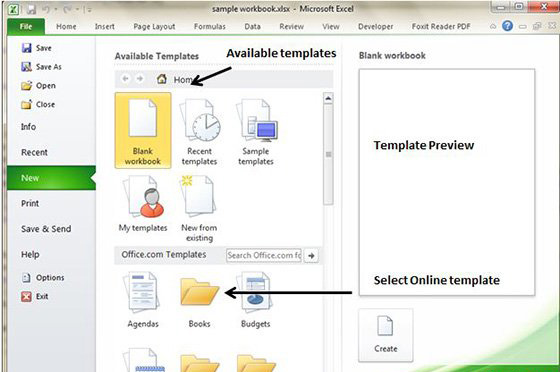Screen dimensions: 560x372
Task: Click the blank workbook preview pane
Action: (x=447, y=182)
